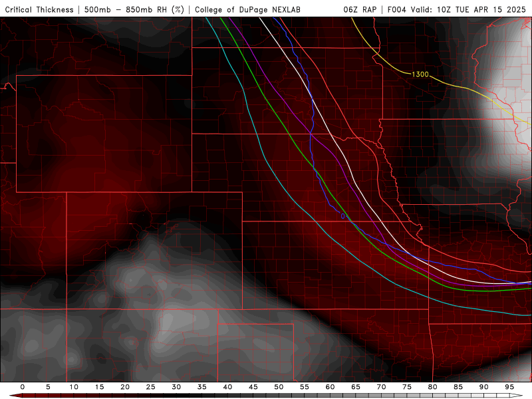532x399 pixels.
Task: Select the colorbar value "70"
Action: [381, 387]
